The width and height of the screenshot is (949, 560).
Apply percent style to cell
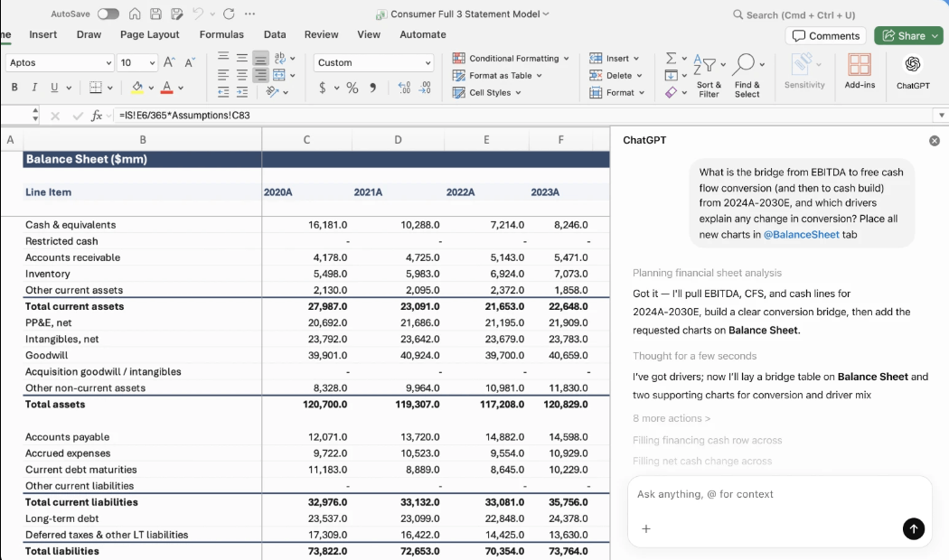(352, 88)
